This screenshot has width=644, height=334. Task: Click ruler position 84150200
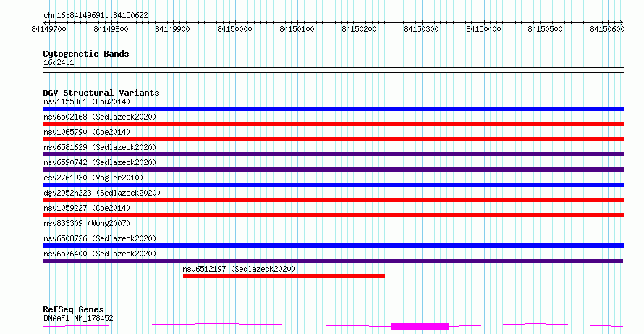coord(359,29)
